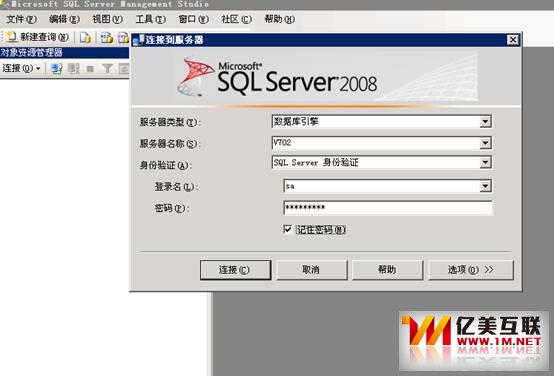The height and width of the screenshot is (376, 554).
Task: Click the 连接(C) button
Action: (x=235, y=270)
